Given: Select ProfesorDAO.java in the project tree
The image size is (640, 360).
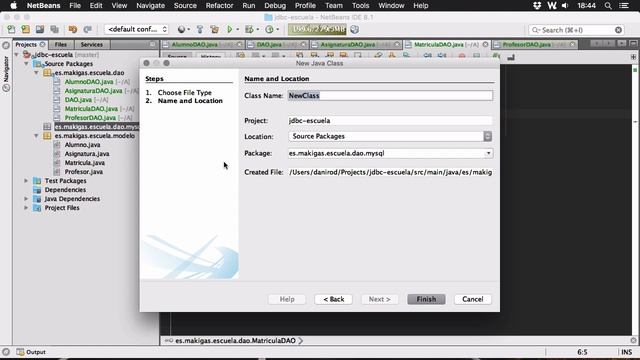Looking at the screenshot, I should click(x=90, y=118).
